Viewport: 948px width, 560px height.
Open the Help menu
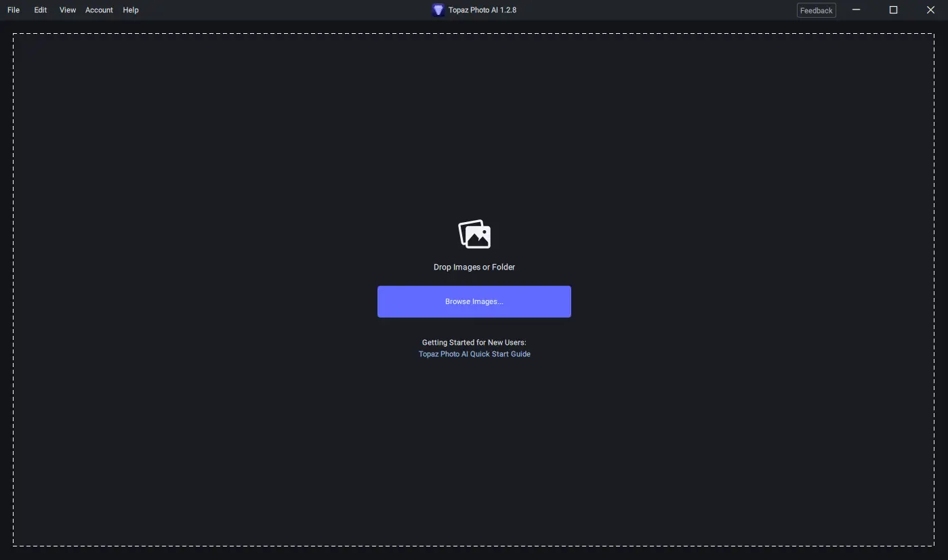[131, 10]
